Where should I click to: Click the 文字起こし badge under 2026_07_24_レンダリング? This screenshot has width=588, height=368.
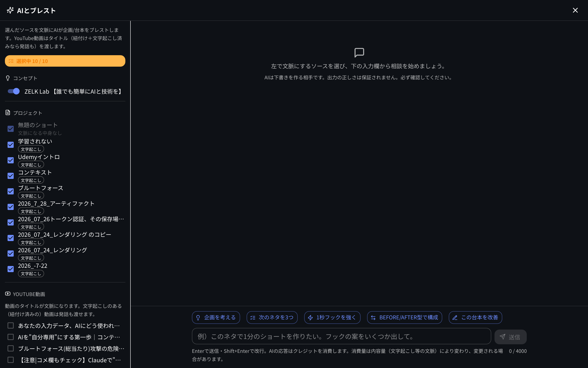pos(31,258)
